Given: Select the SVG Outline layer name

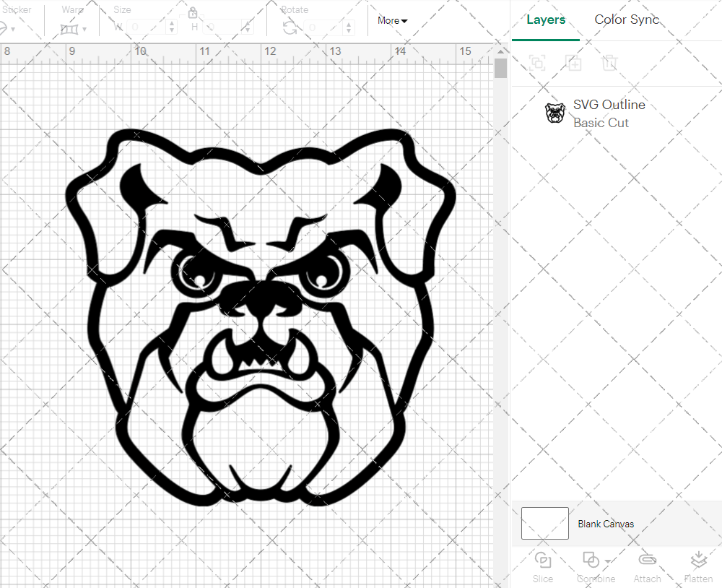Looking at the screenshot, I should point(609,104).
